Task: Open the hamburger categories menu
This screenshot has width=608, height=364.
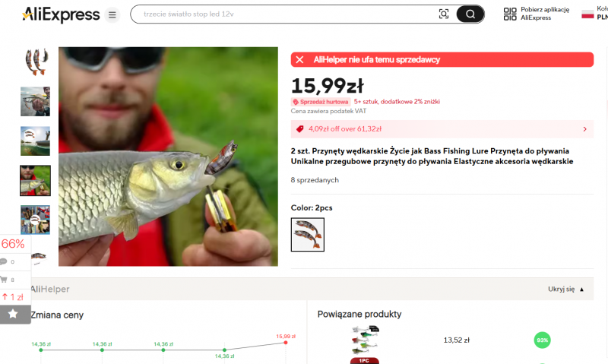Action: (x=112, y=14)
